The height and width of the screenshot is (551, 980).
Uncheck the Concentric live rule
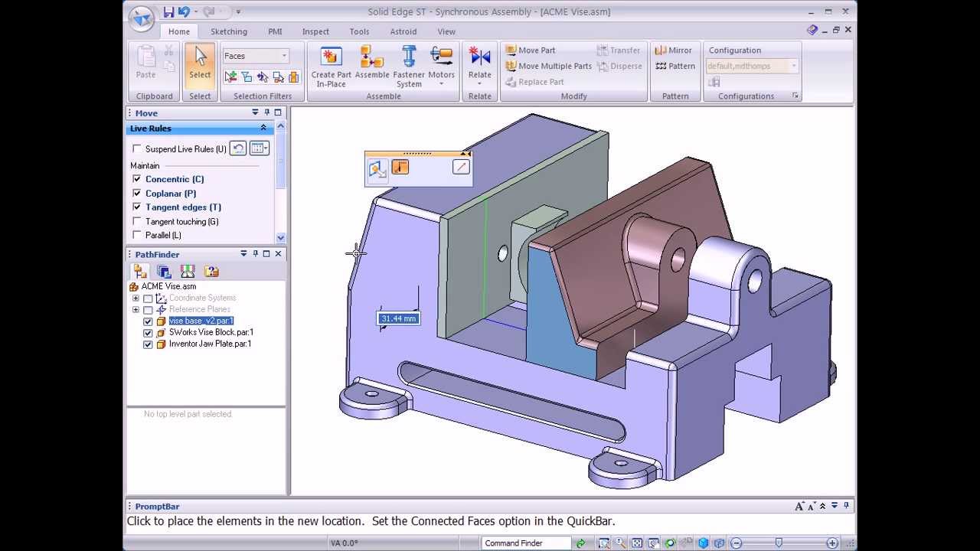[x=138, y=179]
